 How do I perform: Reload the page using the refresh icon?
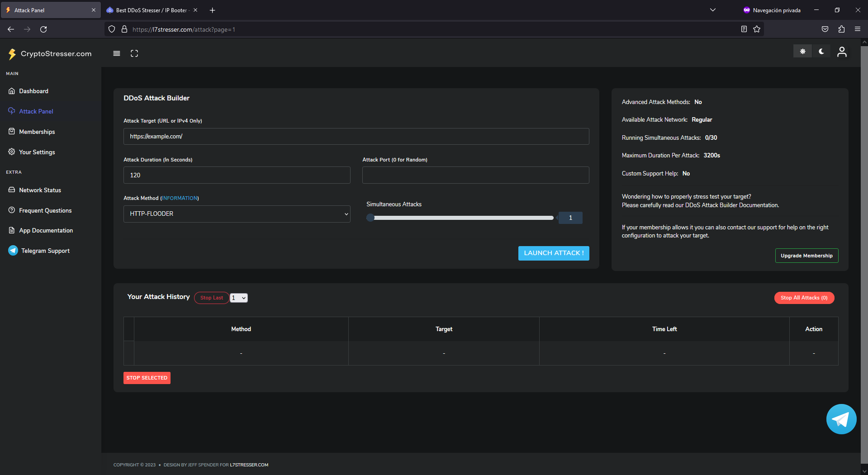tap(43, 29)
